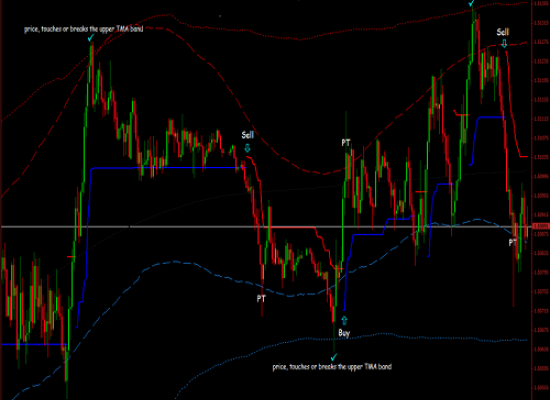This screenshot has width=550, height=400.
Task: Click the short blue plateau below top-right Sell
Action: [x=491, y=117]
